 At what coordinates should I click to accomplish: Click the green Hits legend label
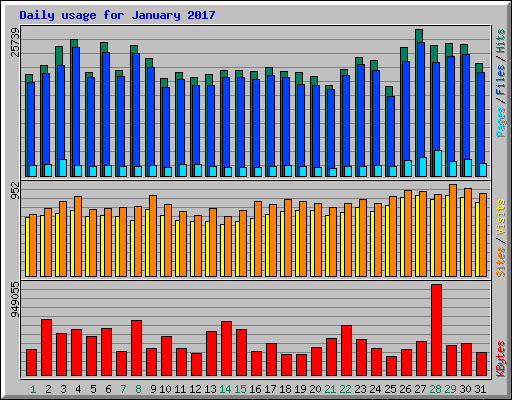[500, 41]
